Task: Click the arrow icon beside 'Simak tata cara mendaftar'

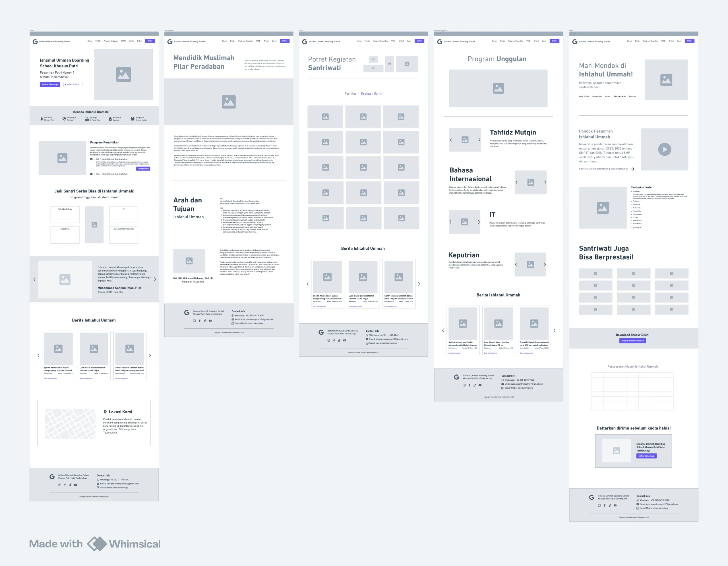Action: tap(632, 169)
